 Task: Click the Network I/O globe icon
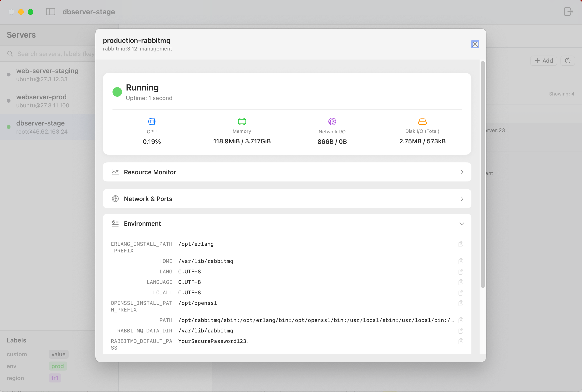tap(332, 121)
